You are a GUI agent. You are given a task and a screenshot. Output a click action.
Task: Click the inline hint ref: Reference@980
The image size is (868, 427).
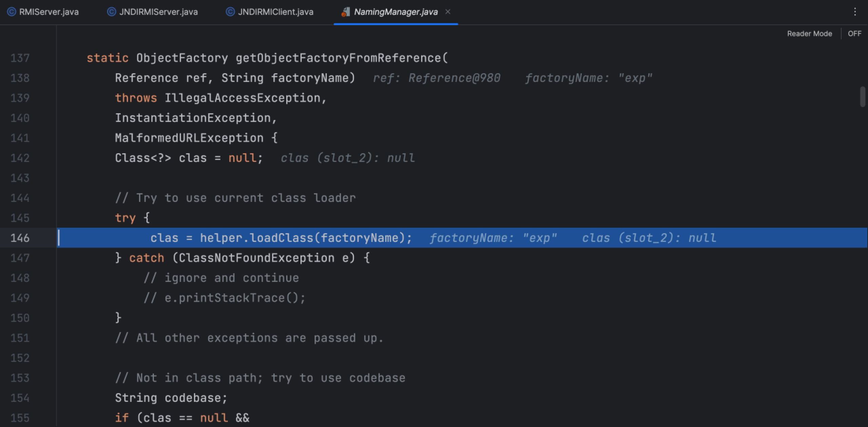tap(437, 78)
